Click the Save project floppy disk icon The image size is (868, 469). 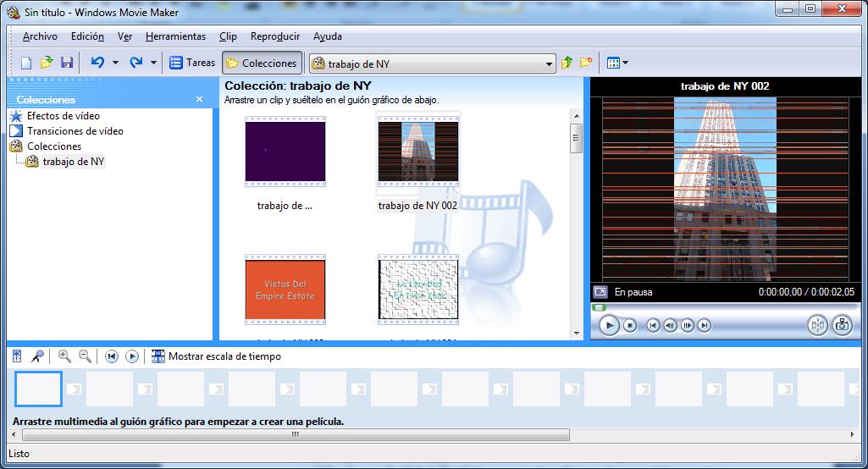click(67, 63)
